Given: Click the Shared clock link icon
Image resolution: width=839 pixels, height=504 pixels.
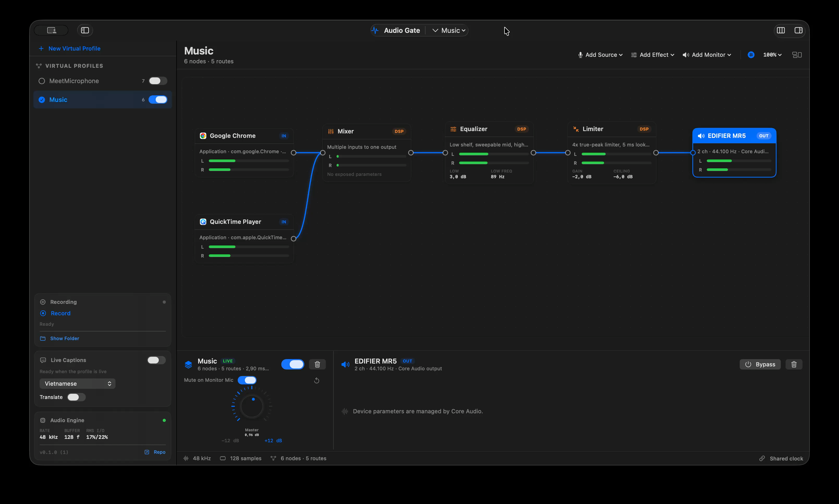Looking at the screenshot, I should [762, 458].
